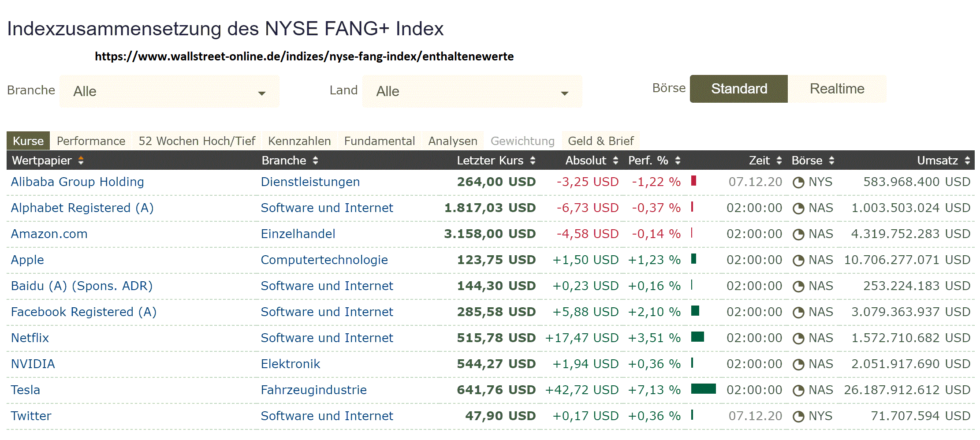Sort table by Wertpapier column arrows
Screen dimensions: 980x440
[x=81, y=161]
